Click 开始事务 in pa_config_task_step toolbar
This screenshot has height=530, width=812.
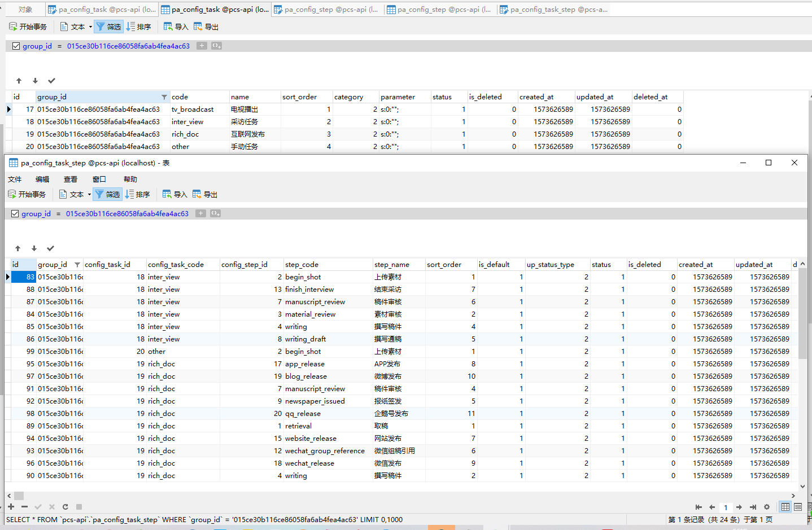[27, 194]
